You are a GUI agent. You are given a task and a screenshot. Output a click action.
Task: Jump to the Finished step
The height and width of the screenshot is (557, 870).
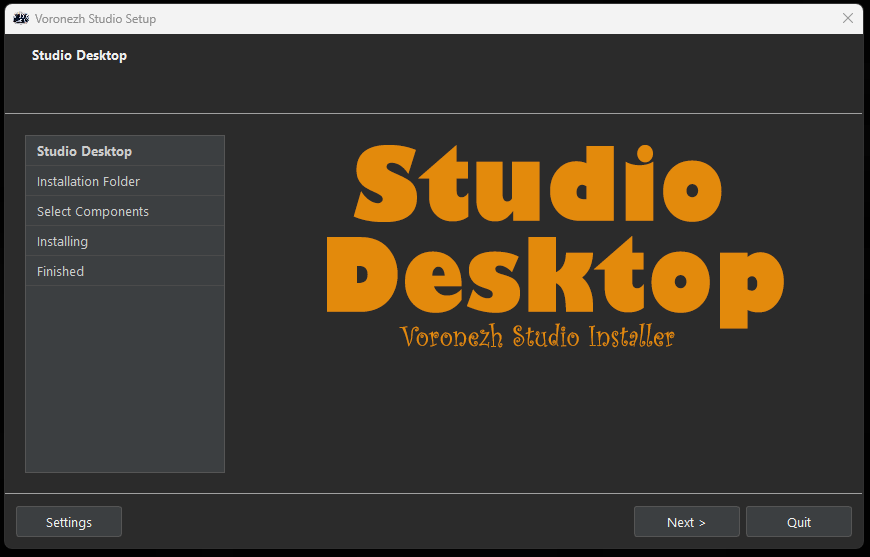(x=125, y=271)
